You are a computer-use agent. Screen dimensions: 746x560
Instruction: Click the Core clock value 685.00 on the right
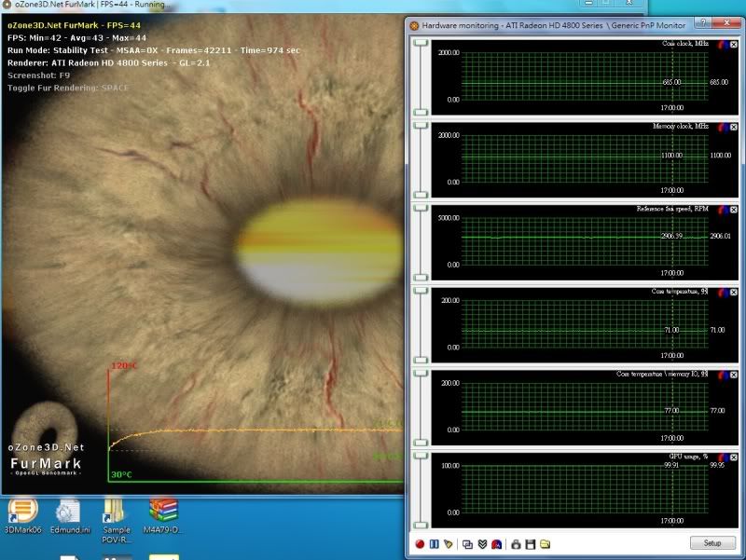tap(719, 82)
